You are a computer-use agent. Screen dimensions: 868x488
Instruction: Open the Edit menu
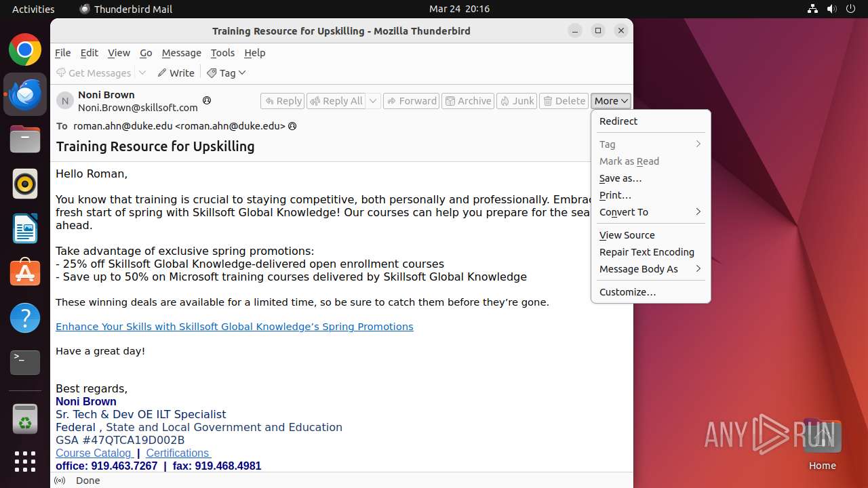(x=89, y=53)
